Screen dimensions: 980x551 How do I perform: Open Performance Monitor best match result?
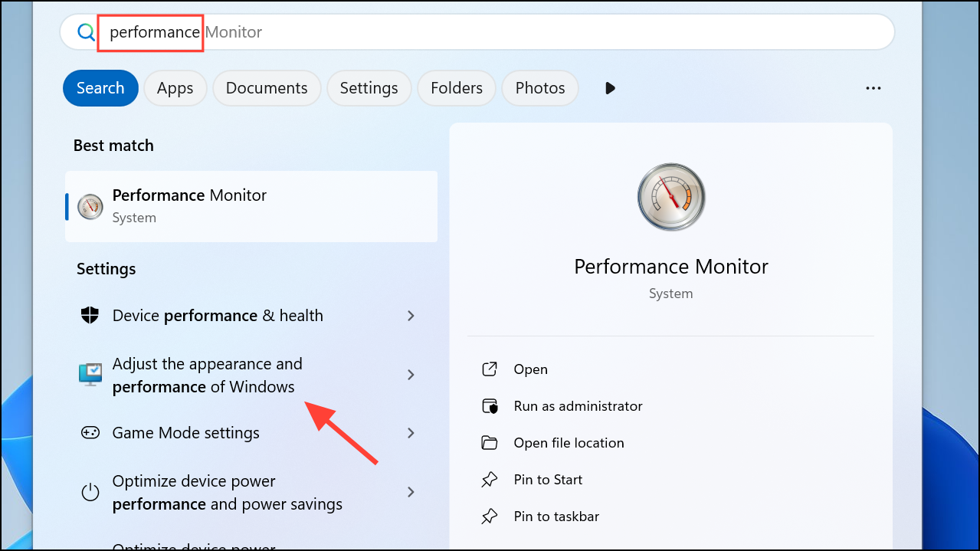click(x=251, y=206)
